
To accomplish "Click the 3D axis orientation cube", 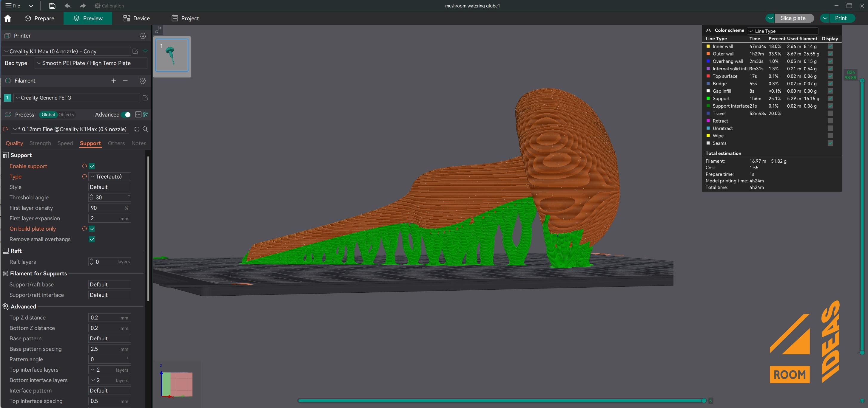I will pos(177,384).
